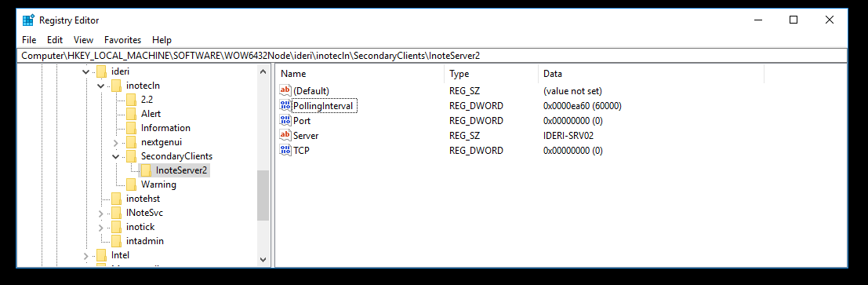Collapse the ideri tree node
Image resolution: width=868 pixels, height=285 pixels.
coord(85,71)
